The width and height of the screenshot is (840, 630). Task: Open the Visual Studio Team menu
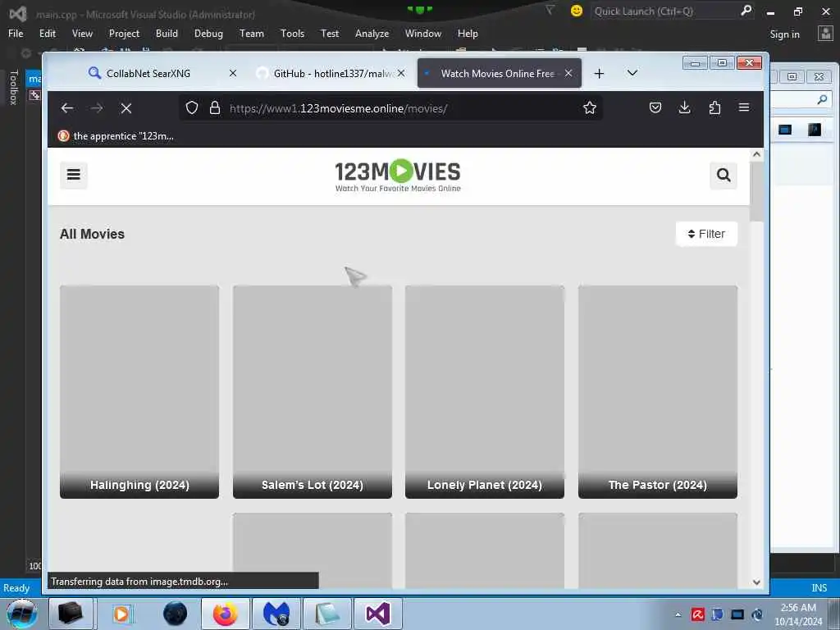click(252, 33)
